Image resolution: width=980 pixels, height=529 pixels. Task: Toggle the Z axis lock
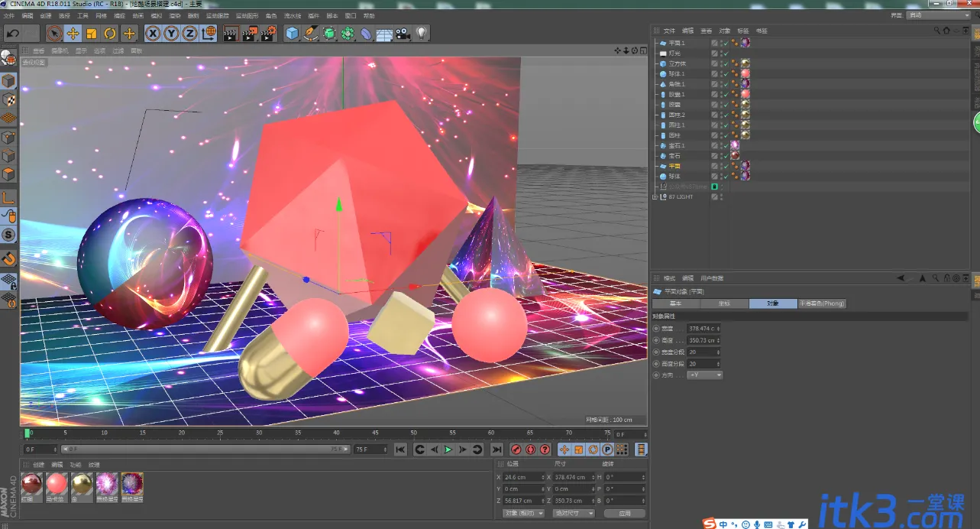[189, 33]
